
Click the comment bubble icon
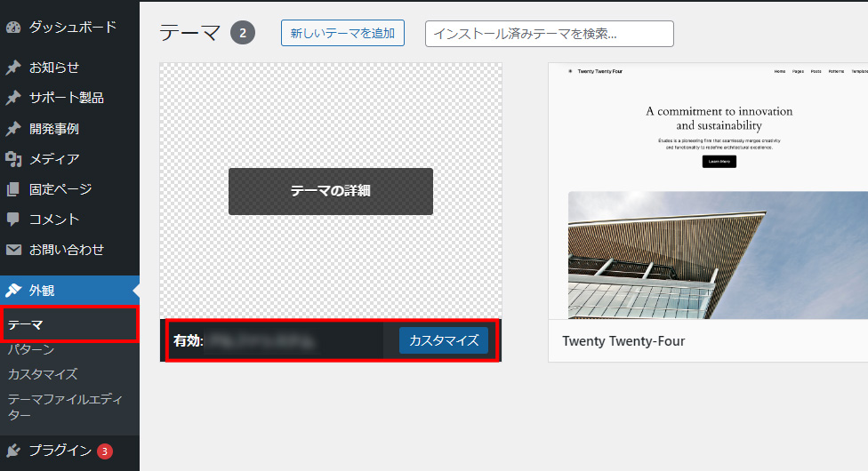point(13,220)
